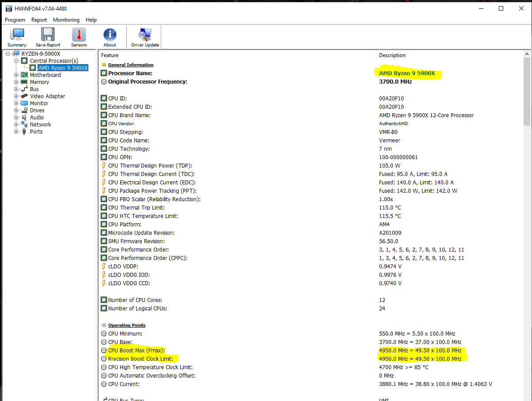The height and width of the screenshot is (401, 532).
Task: Select the Motherboard tree label
Action: [46, 75]
